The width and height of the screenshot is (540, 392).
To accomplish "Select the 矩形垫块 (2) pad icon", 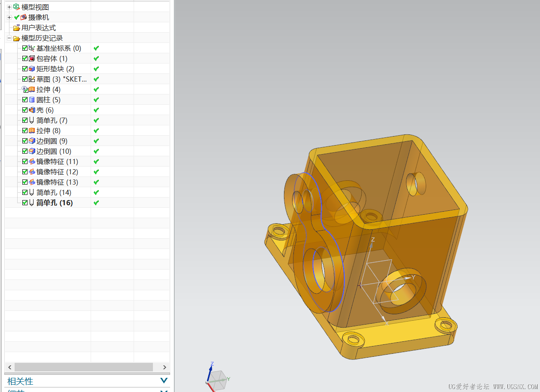I will 32,69.
